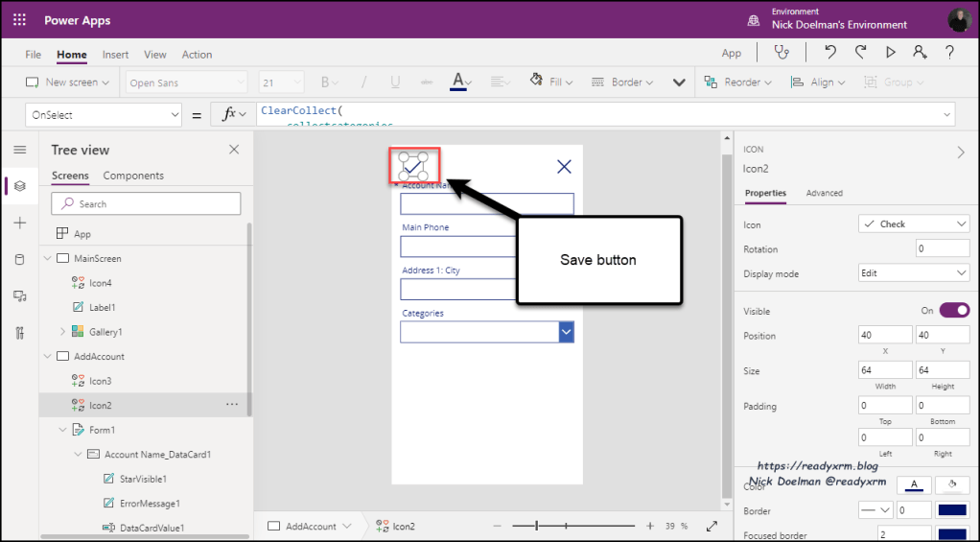Click the Redo arrow icon

pos(860,53)
